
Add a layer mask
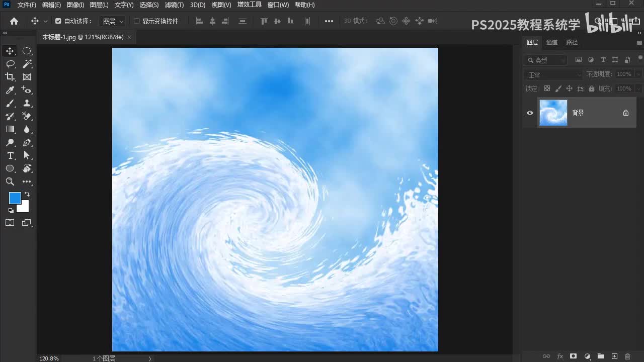tap(573, 356)
